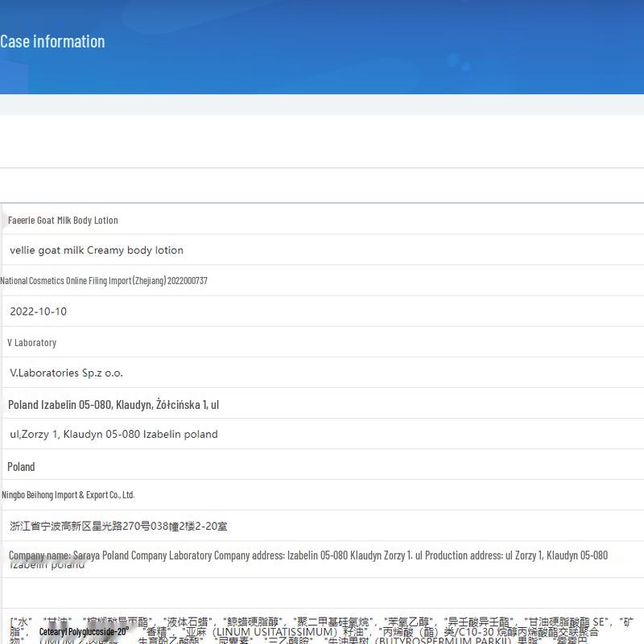Click the V.Laboratories Sp.z o.o. company value
644x644 pixels.
(66, 373)
